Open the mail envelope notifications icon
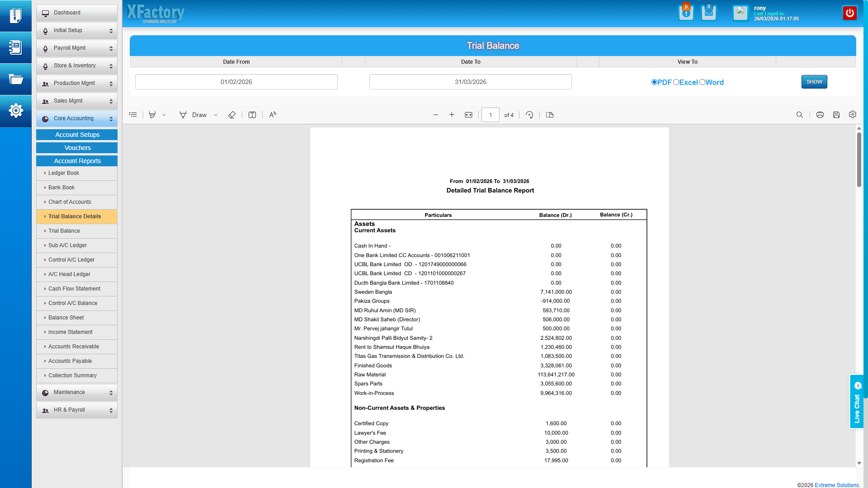The height and width of the screenshot is (488, 868). click(708, 13)
